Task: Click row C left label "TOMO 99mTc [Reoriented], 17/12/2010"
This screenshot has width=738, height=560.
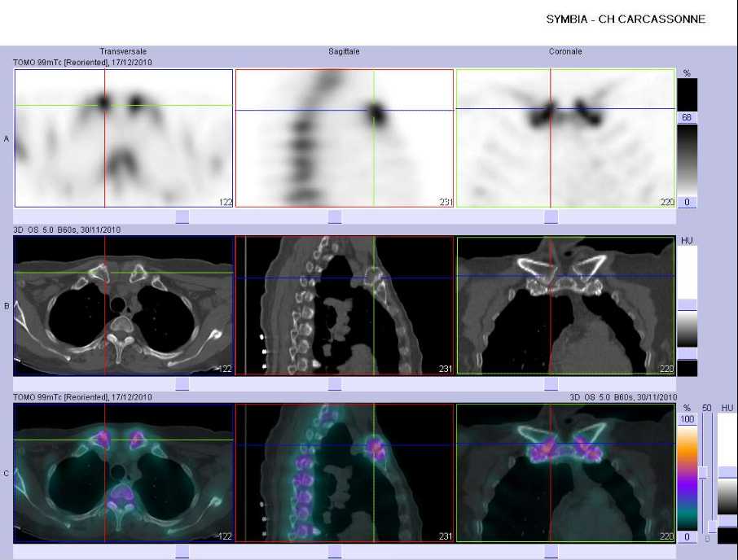Action: pyautogui.click(x=83, y=397)
